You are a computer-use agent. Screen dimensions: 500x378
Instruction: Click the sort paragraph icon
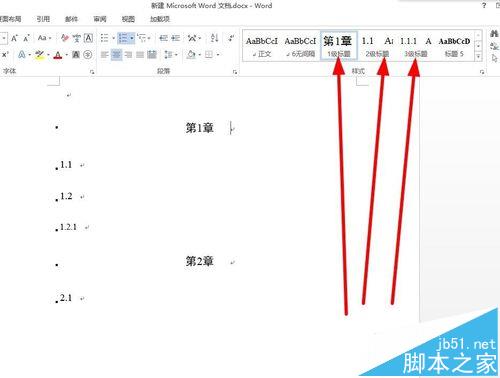click(214, 38)
